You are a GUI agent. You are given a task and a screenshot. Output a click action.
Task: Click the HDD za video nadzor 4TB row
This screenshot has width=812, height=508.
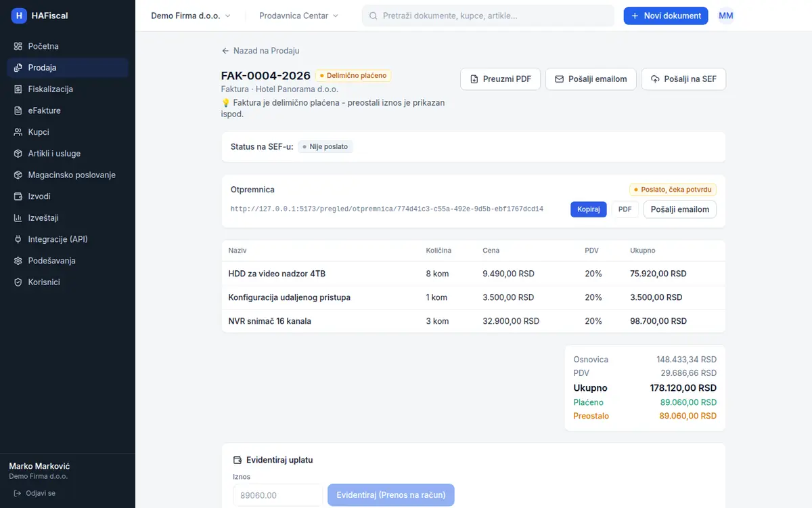coord(474,274)
